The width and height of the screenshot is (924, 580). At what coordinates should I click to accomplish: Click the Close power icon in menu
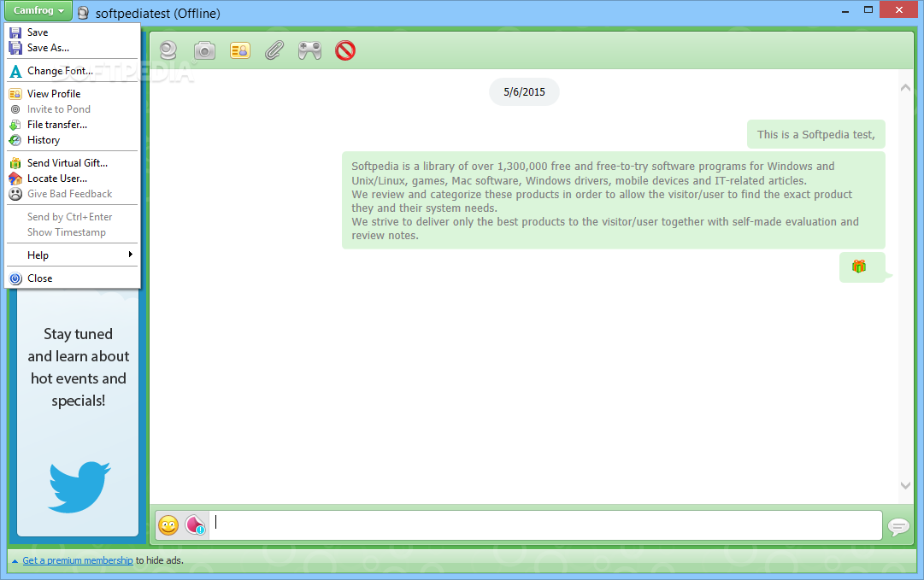[x=15, y=278]
